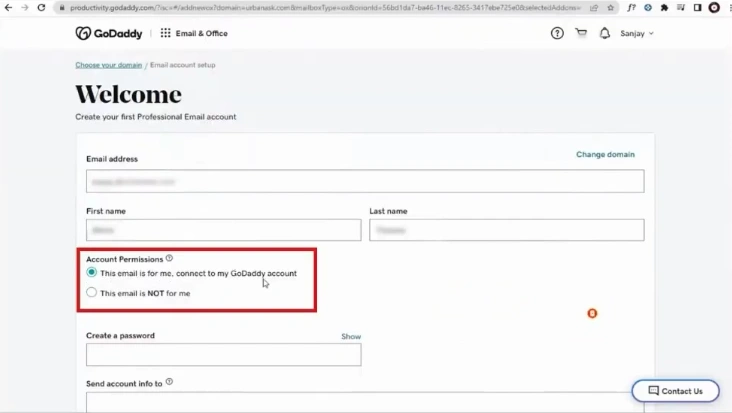Click the Change domain link
Viewport: 732px width, 413px height.
pyautogui.click(x=605, y=154)
